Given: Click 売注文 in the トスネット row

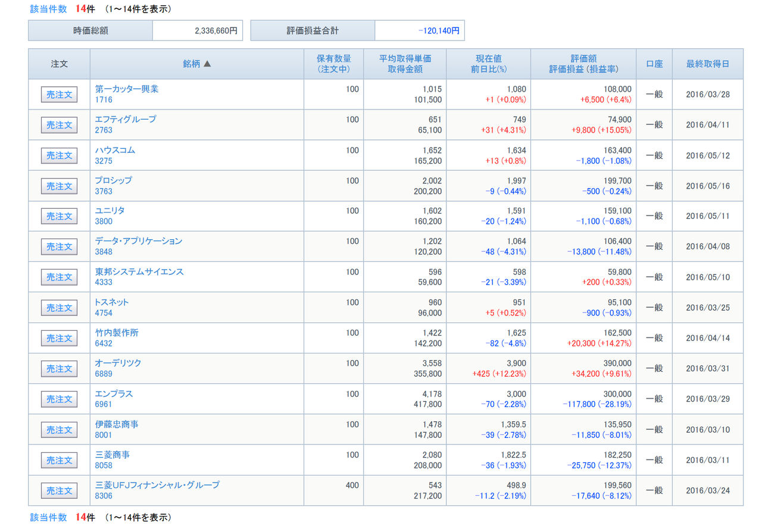Looking at the screenshot, I should coord(59,308).
